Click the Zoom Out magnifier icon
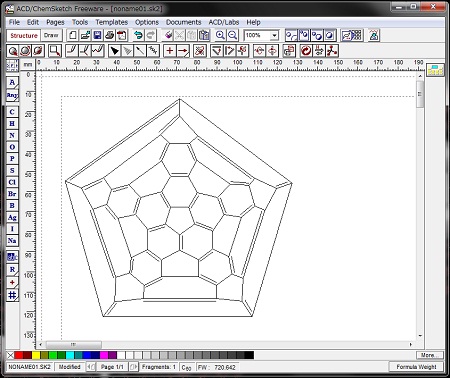The width and height of the screenshot is (450, 378). pyautogui.click(x=233, y=35)
